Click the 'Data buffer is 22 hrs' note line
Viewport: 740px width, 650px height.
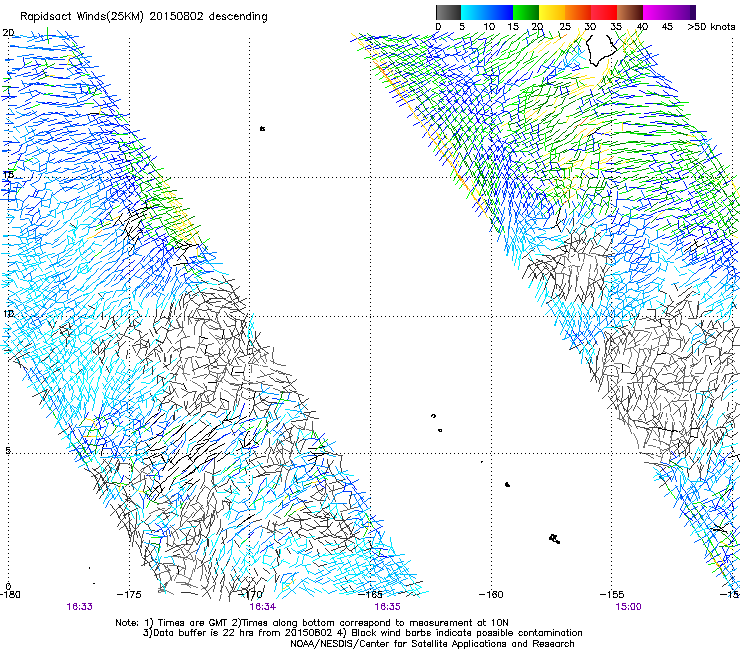(362, 633)
